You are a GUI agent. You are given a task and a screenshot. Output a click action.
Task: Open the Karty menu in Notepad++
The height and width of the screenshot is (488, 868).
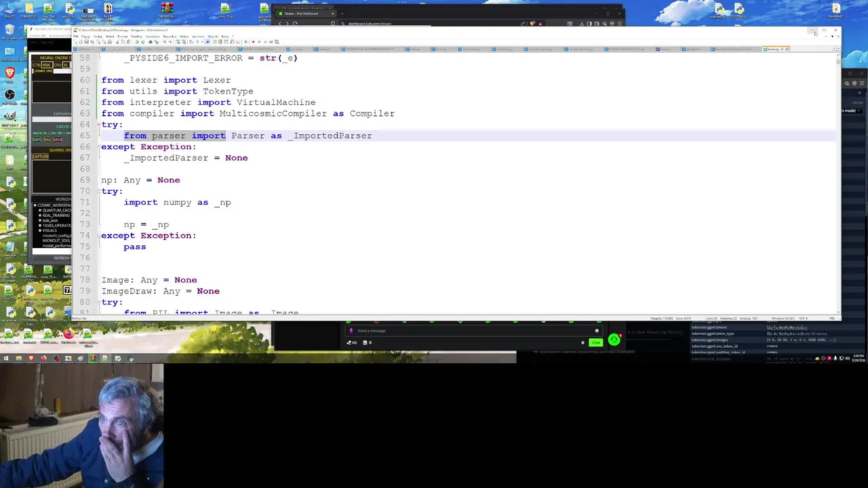[224, 37]
